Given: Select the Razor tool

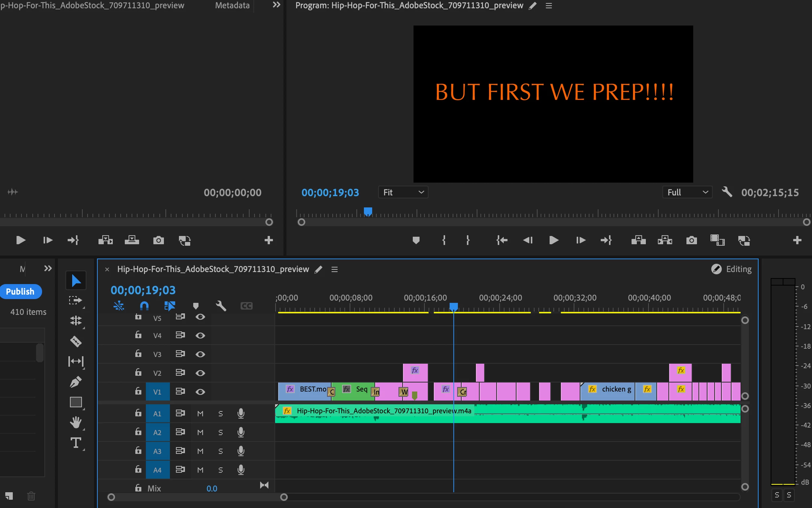Looking at the screenshot, I should (76, 341).
